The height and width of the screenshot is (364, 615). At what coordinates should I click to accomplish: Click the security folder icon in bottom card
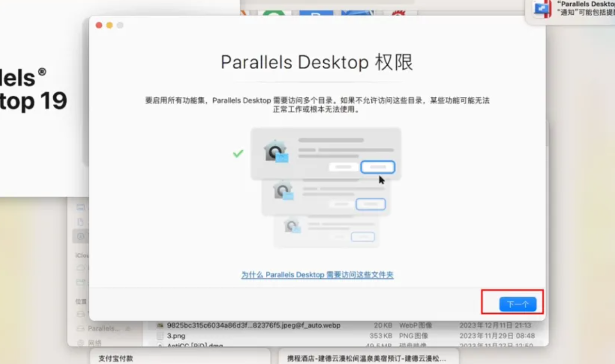(x=292, y=227)
